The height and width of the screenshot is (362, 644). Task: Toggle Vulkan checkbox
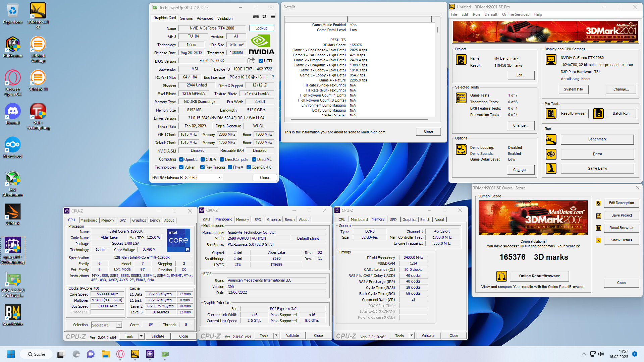(x=181, y=167)
